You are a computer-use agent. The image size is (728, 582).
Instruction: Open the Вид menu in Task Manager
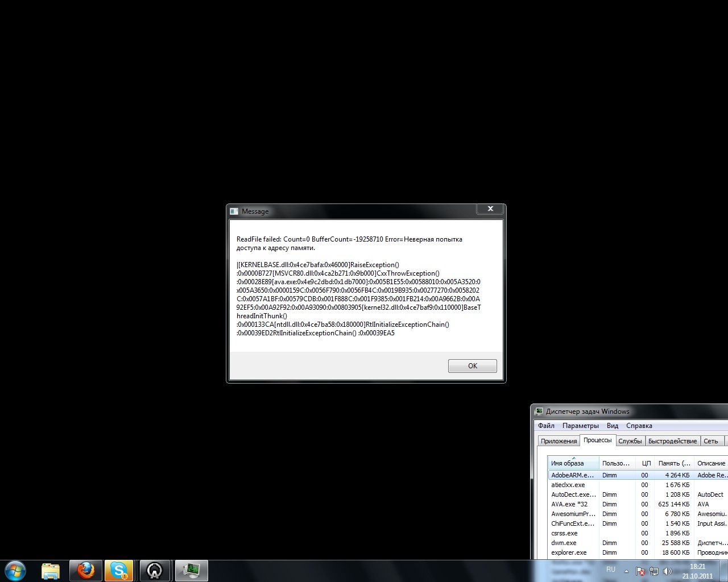click(613, 426)
